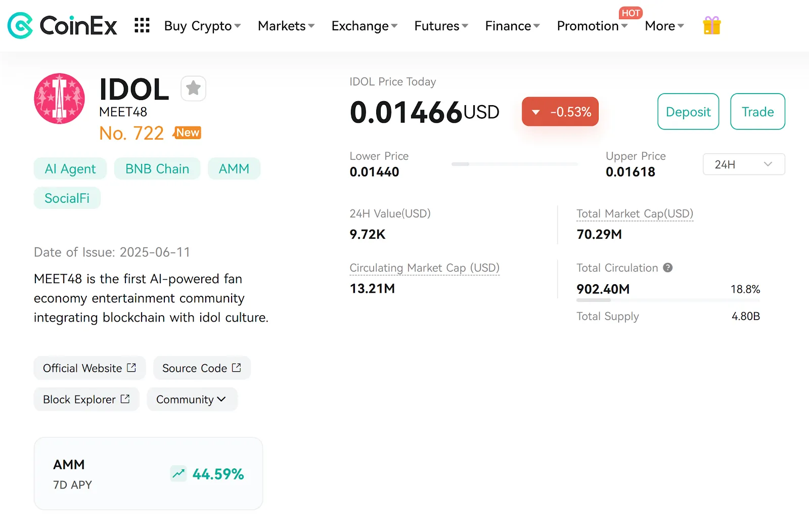Open the Source Code link

202,368
